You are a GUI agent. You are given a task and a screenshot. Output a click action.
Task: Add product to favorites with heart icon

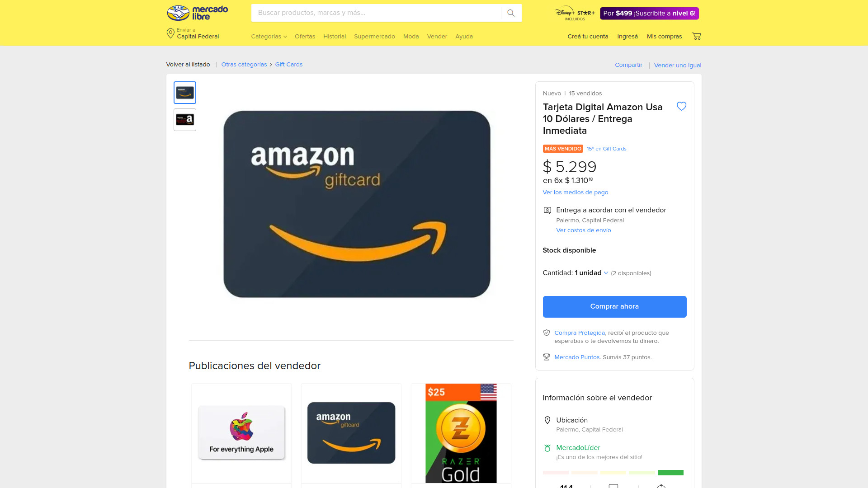[681, 106]
